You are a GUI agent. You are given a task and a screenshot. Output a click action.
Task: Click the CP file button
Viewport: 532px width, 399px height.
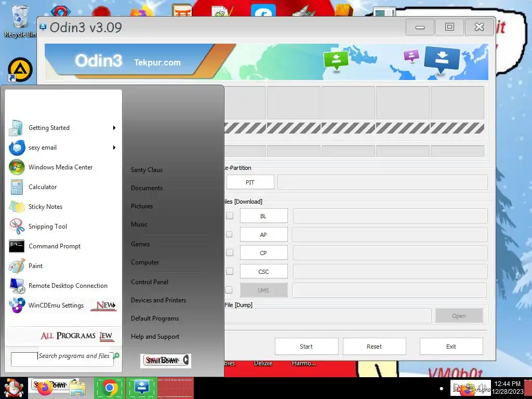[263, 253]
